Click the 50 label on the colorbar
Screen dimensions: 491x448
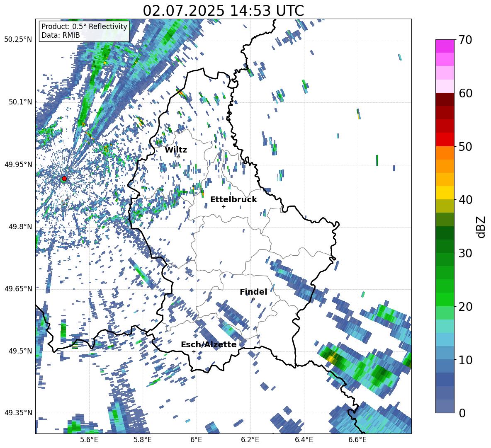point(465,146)
